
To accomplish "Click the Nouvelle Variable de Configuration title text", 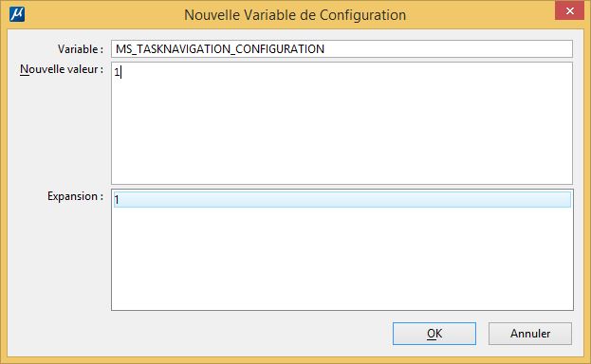I will pyautogui.click(x=295, y=15).
